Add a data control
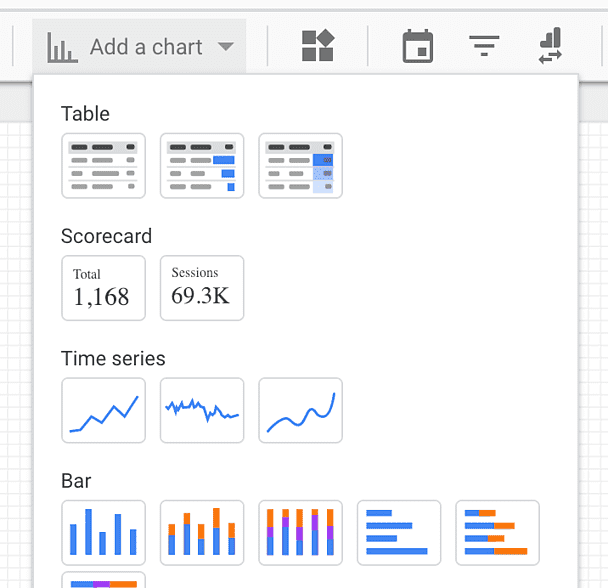 (x=550, y=46)
